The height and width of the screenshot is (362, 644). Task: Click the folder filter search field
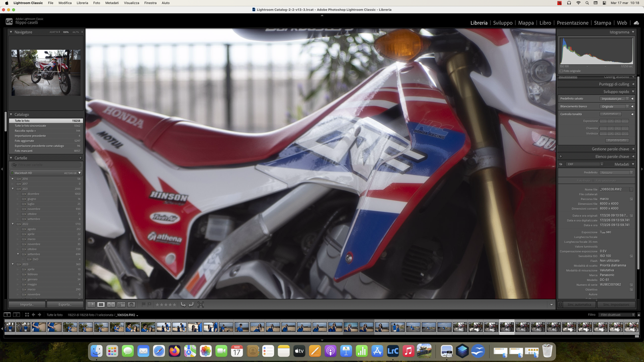(x=46, y=165)
